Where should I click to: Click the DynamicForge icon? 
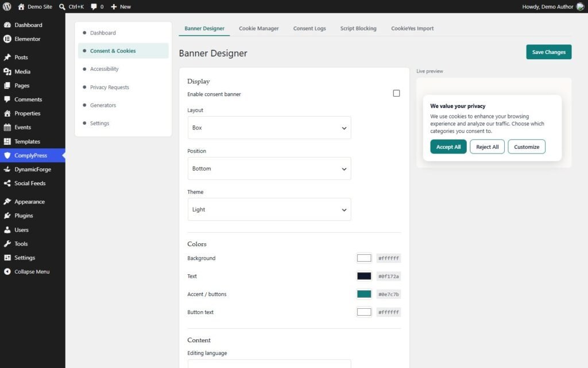pos(7,169)
